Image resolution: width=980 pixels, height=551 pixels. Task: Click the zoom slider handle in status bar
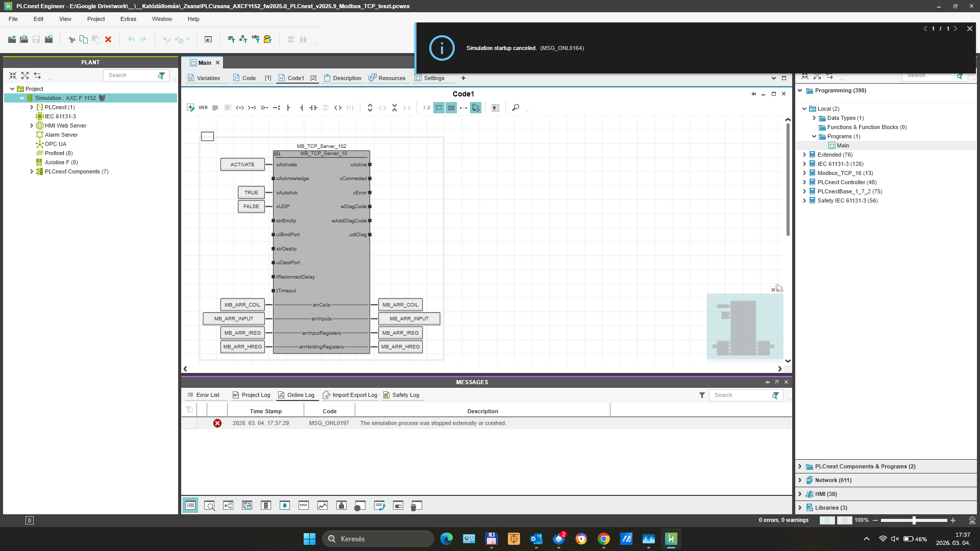(914, 520)
